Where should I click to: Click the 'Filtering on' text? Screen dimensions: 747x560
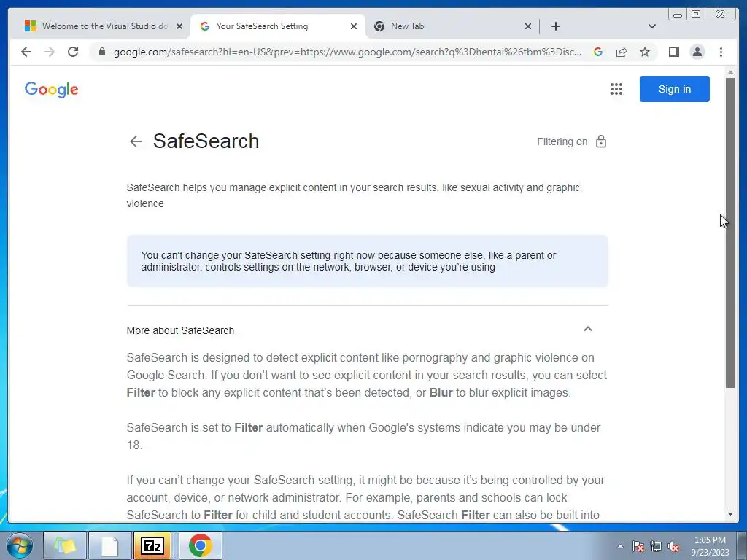pyautogui.click(x=562, y=141)
